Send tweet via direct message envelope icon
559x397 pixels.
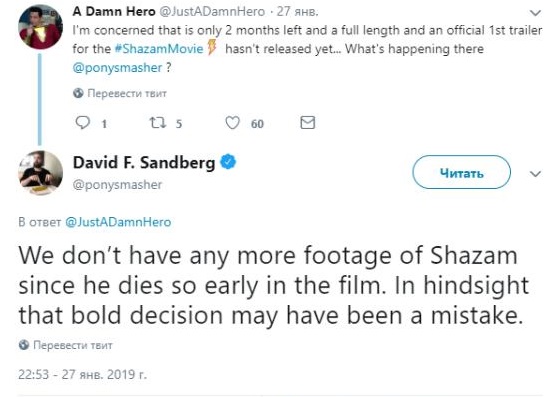tap(308, 123)
